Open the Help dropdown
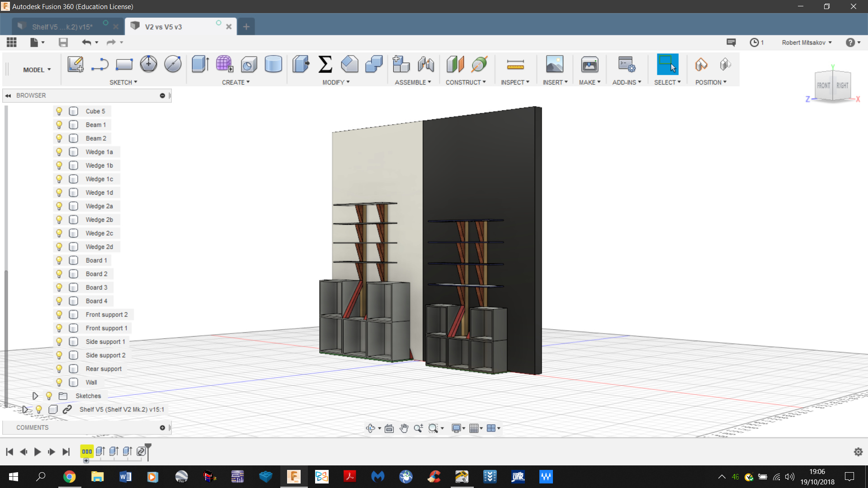 pyautogui.click(x=853, y=42)
